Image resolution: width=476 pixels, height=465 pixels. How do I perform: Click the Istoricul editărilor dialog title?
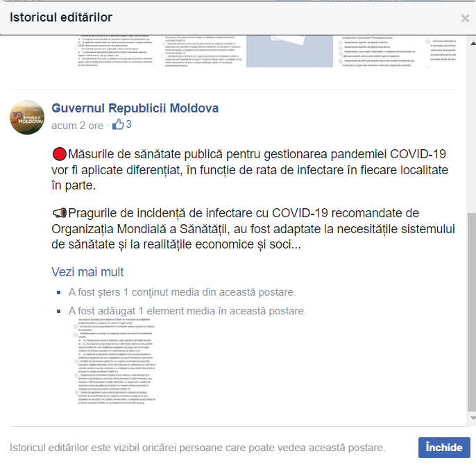click(x=61, y=17)
